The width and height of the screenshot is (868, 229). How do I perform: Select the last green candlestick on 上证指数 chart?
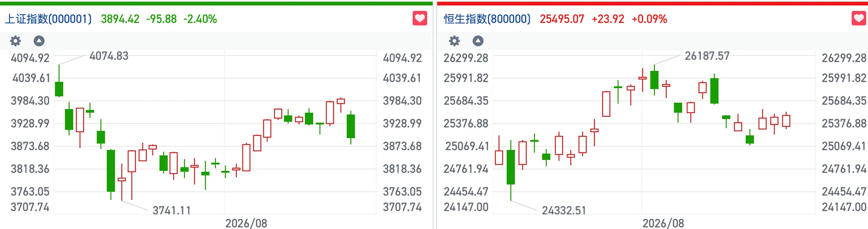pos(351,126)
